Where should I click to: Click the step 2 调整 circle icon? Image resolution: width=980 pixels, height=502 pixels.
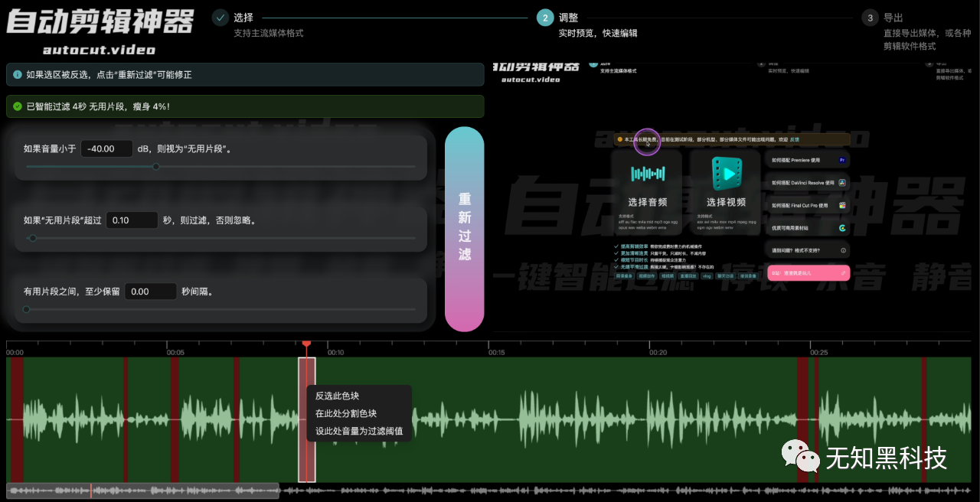click(545, 18)
